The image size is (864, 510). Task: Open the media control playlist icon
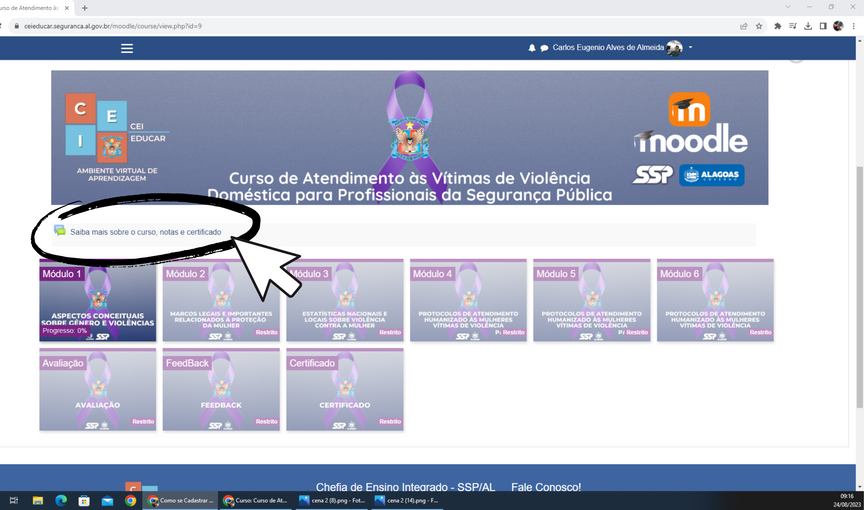coord(792,26)
